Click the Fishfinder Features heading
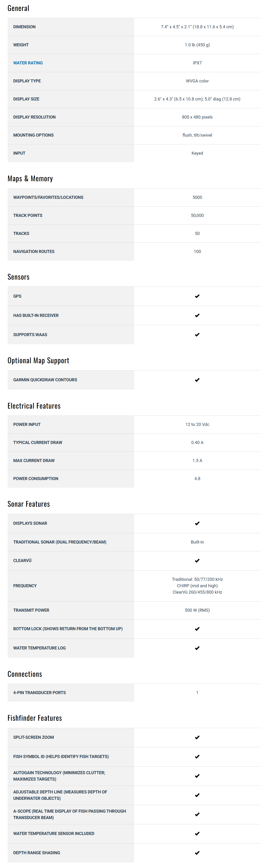 35,718
